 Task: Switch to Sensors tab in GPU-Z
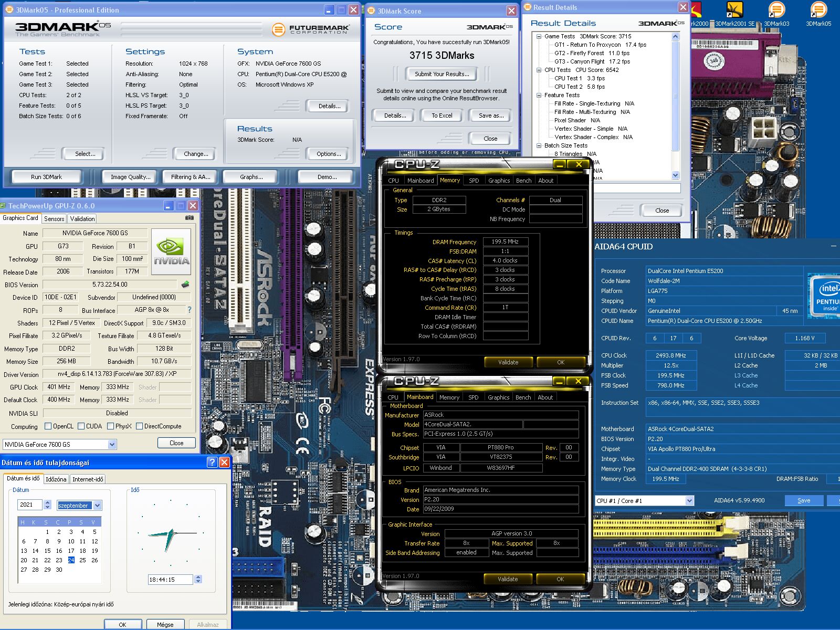tap(54, 219)
